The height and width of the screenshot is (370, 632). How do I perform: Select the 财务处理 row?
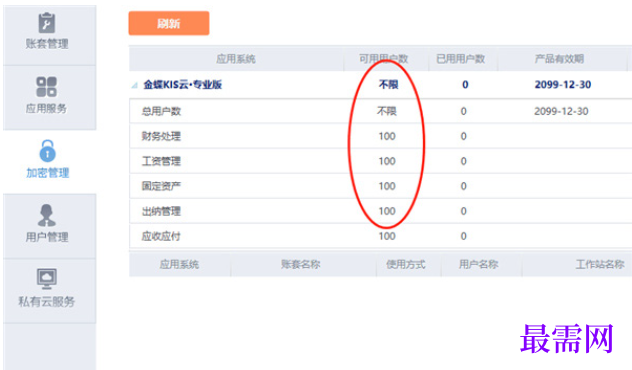(380, 136)
